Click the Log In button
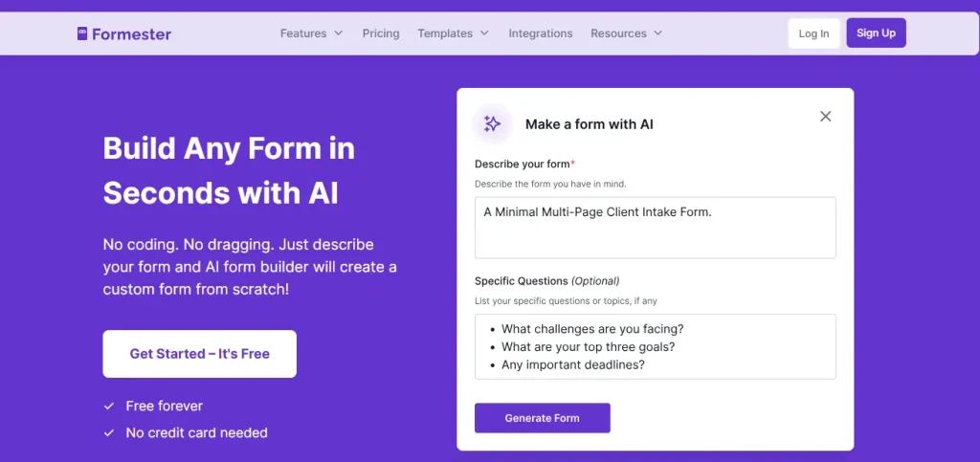980x462 pixels. [813, 33]
